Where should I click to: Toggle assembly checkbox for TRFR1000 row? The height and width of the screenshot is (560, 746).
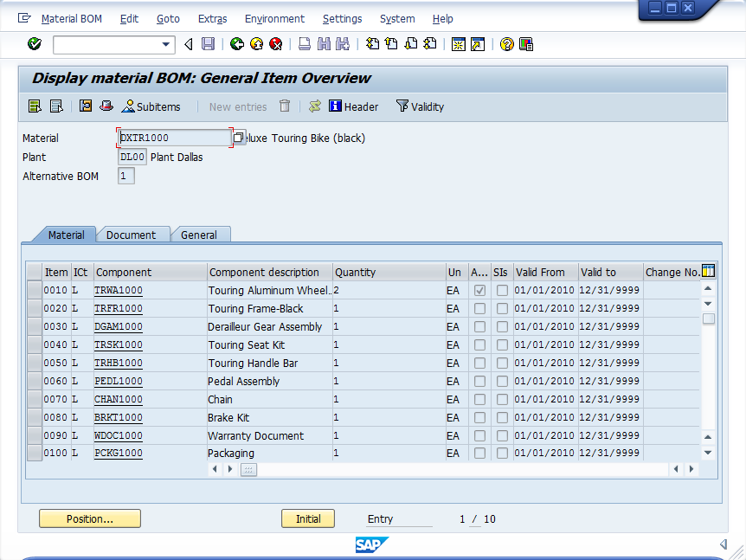click(479, 308)
